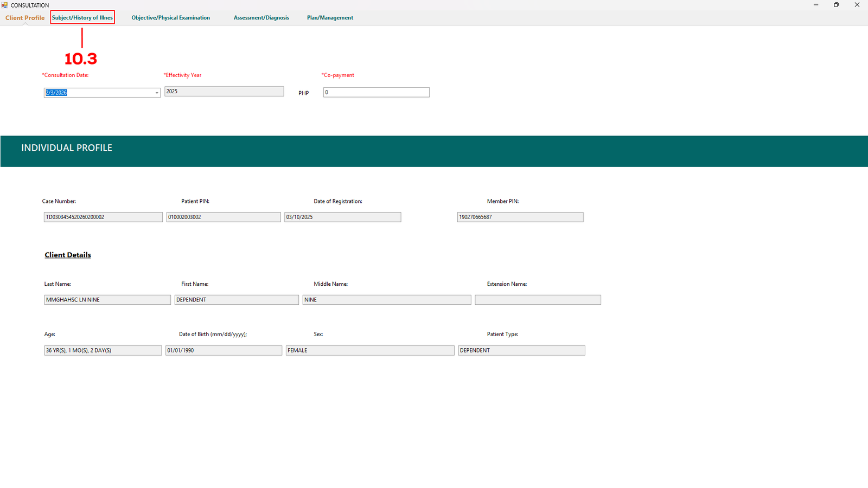This screenshot has width=868, height=488.
Task: Go to the Assessment/Diagnosis tab
Action: coord(261,18)
